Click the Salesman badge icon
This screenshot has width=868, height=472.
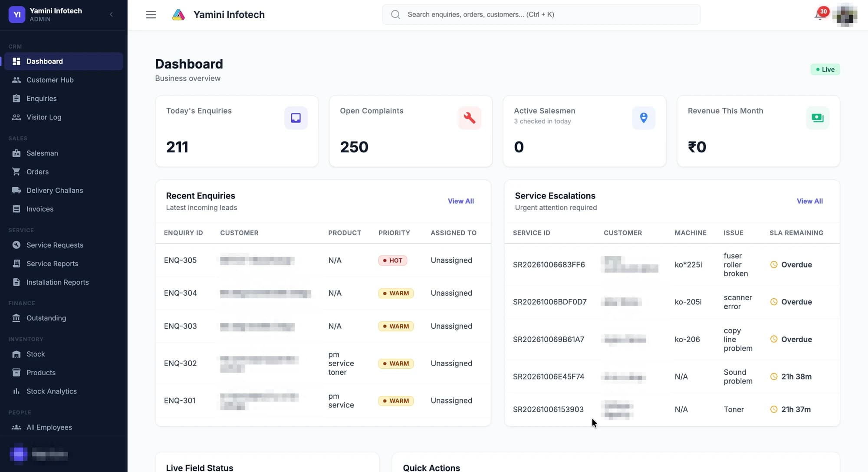[x=16, y=153]
